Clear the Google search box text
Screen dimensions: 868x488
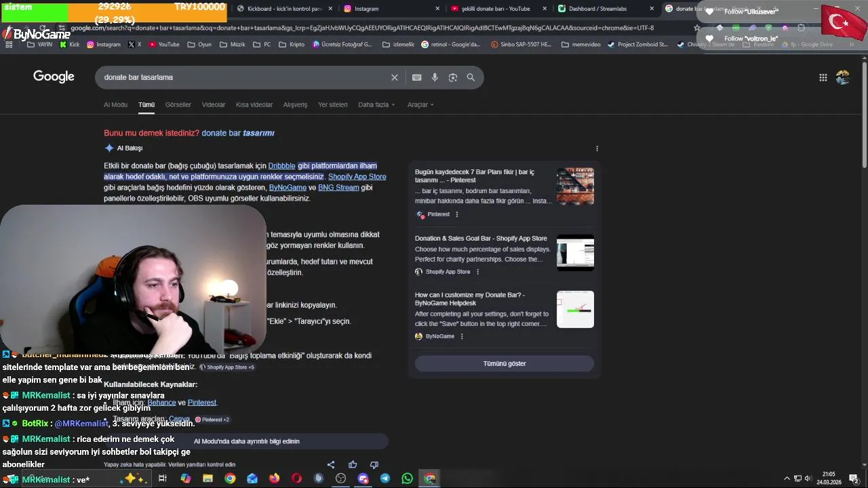(x=395, y=77)
